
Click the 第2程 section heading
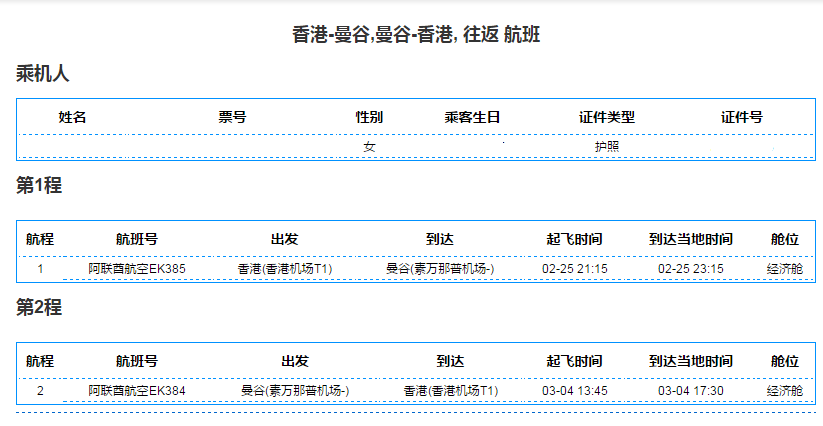39,307
